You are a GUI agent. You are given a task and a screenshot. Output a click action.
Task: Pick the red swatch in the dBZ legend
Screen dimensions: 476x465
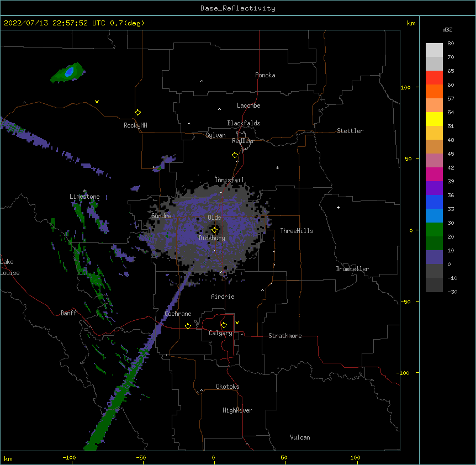coord(434,77)
